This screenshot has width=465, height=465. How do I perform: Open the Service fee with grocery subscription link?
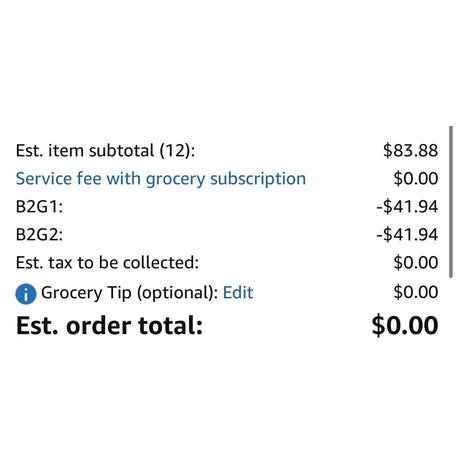[161, 179]
